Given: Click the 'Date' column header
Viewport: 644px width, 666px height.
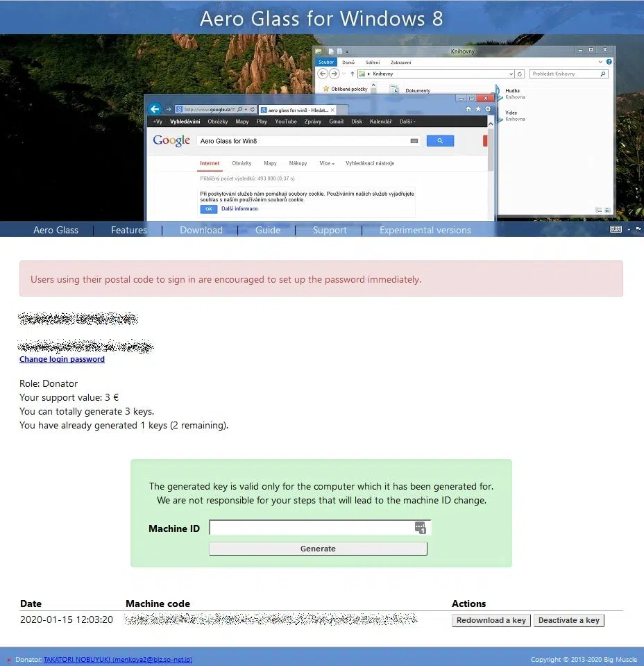Looking at the screenshot, I should coord(31,603).
